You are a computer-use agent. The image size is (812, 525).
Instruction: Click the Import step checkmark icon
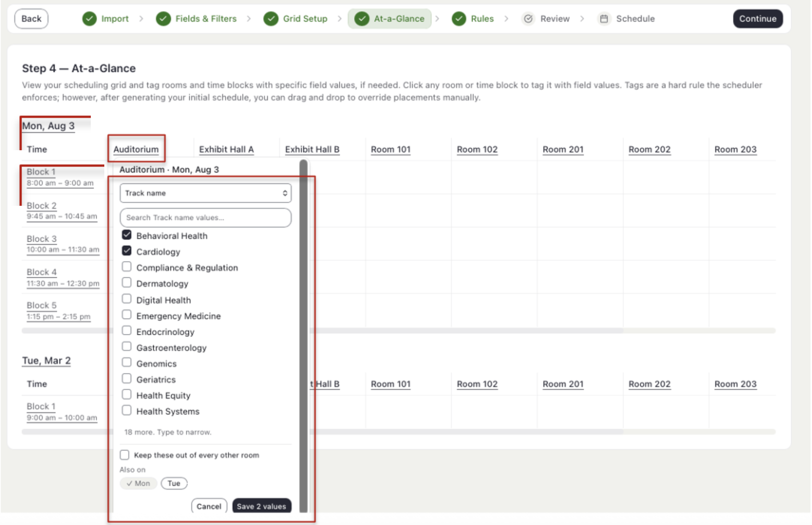pos(89,19)
